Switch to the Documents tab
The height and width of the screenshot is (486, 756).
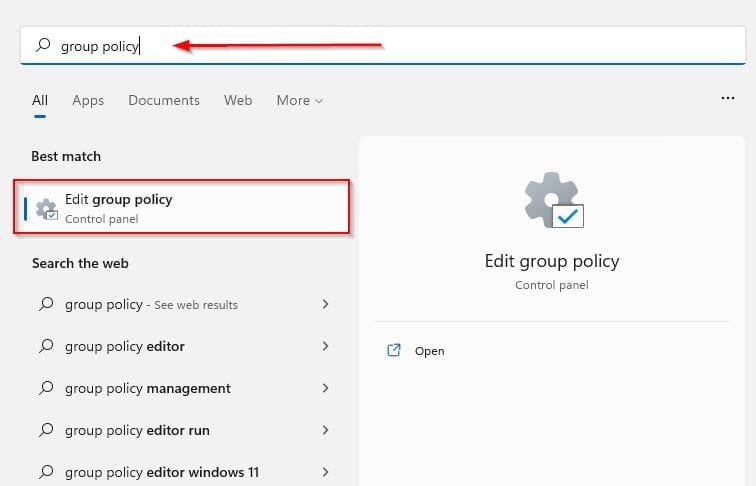coord(164,100)
